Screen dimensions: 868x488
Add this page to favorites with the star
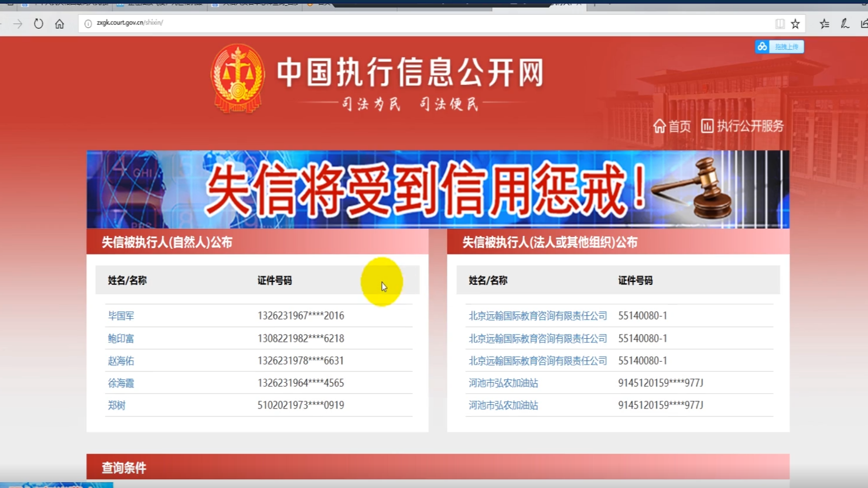coord(795,23)
